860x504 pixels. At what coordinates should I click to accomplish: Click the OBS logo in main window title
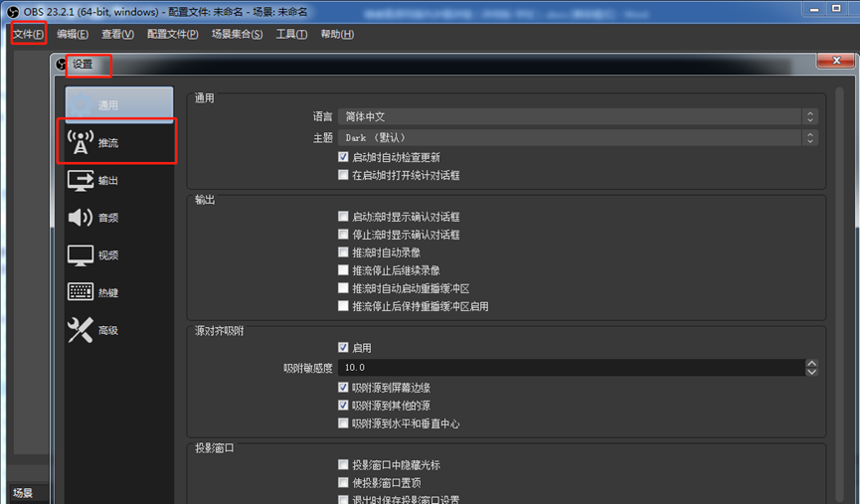click(13, 12)
